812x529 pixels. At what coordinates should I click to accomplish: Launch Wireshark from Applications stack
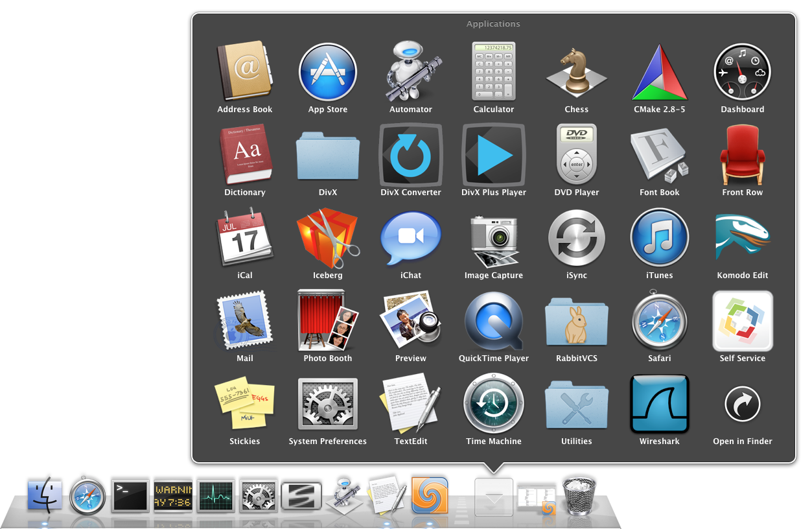[x=659, y=404]
